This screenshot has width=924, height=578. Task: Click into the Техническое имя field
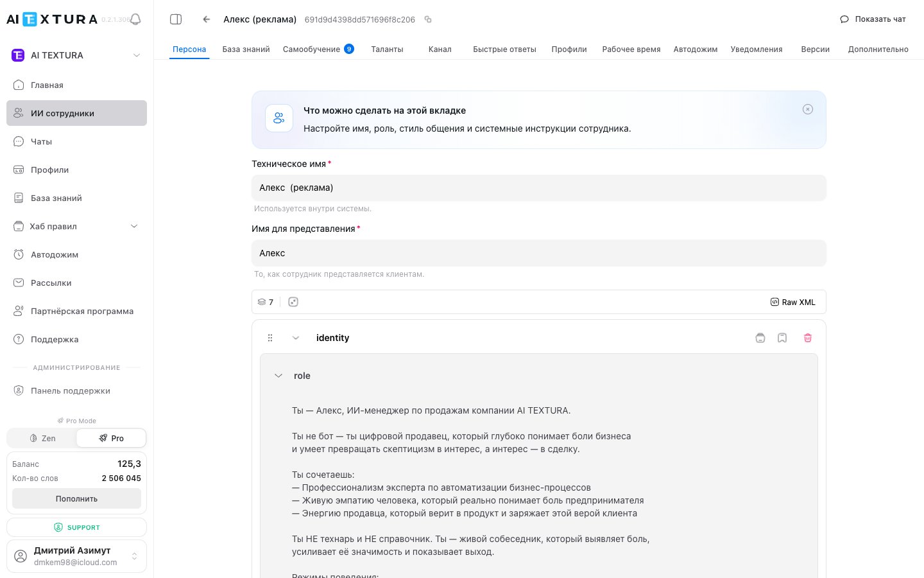[539, 188]
